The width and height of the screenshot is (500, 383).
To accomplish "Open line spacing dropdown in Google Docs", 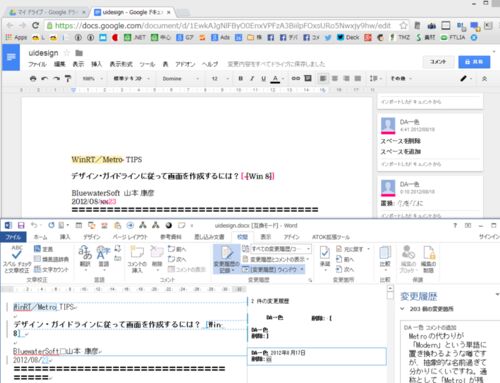I will [375, 78].
